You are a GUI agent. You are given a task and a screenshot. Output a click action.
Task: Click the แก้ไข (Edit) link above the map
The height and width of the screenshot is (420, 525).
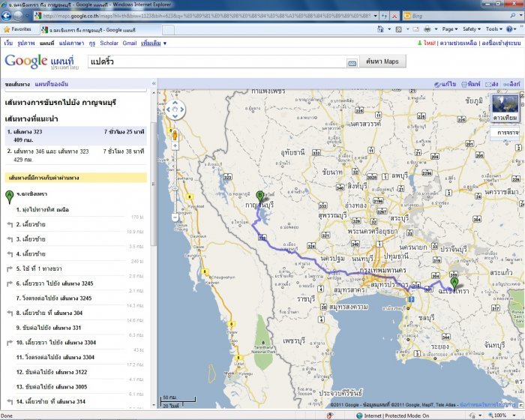click(x=445, y=84)
